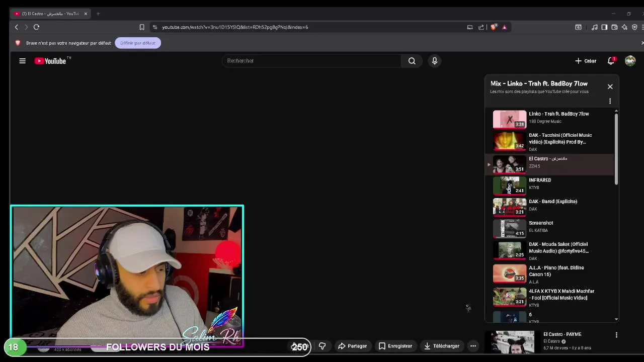
Task: Click the install app icon in the address bar
Action: pos(470,27)
